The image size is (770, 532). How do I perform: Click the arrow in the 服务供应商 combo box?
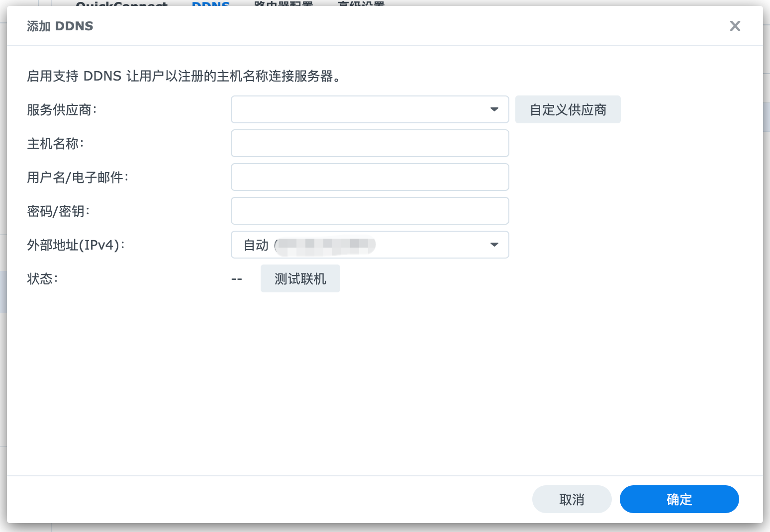(494, 109)
